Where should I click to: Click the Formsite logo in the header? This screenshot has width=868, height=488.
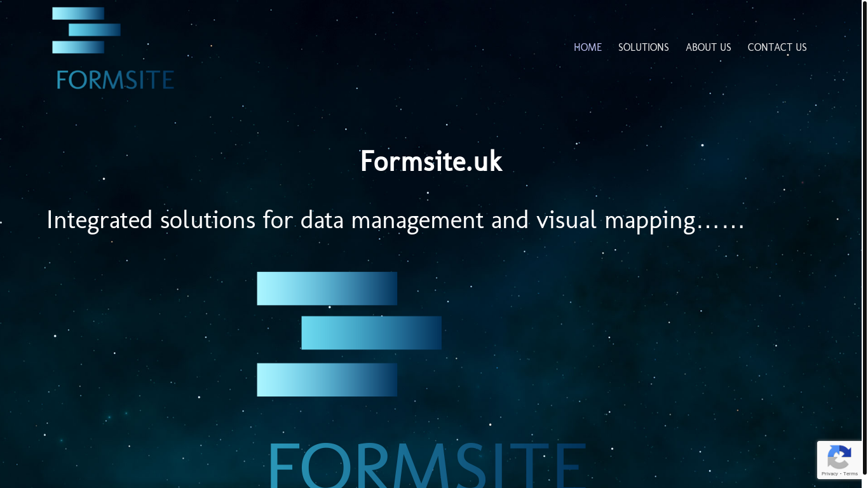tap(113, 48)
